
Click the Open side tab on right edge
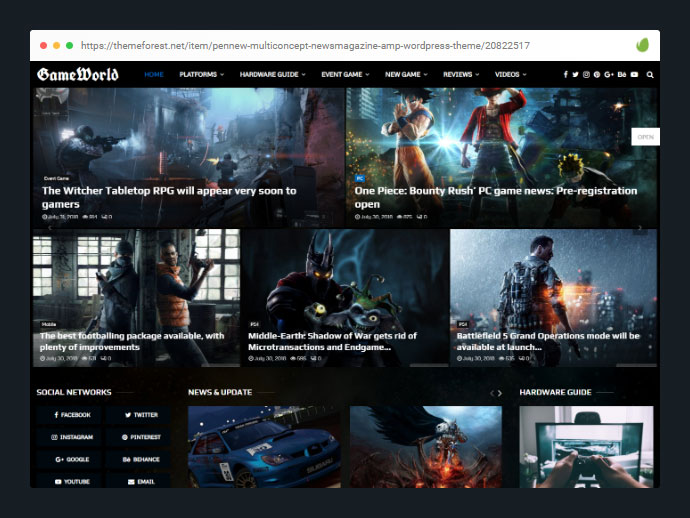tap(645, 137)
